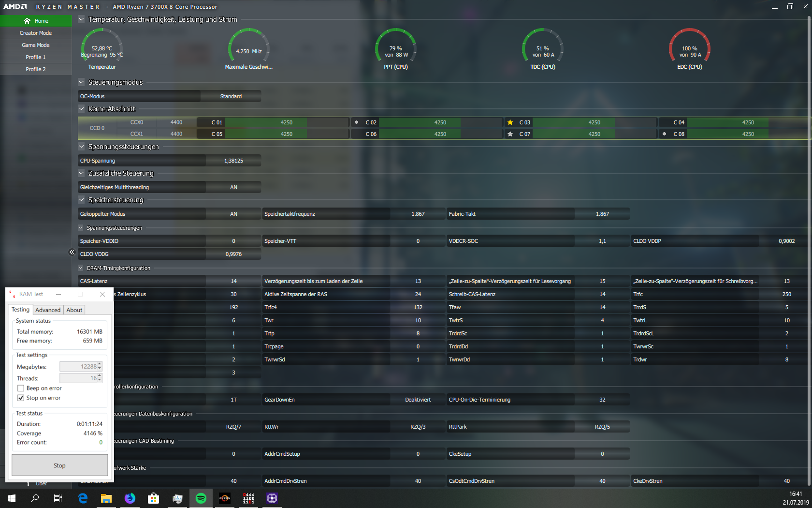812x508 pixels.
Task: Open the purple CPU app taskbar icon
Action: (x=272, y=498)
